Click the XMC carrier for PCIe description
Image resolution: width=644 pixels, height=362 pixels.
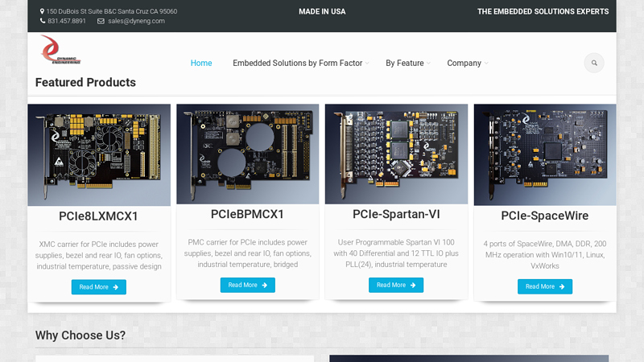pos(98,255)
